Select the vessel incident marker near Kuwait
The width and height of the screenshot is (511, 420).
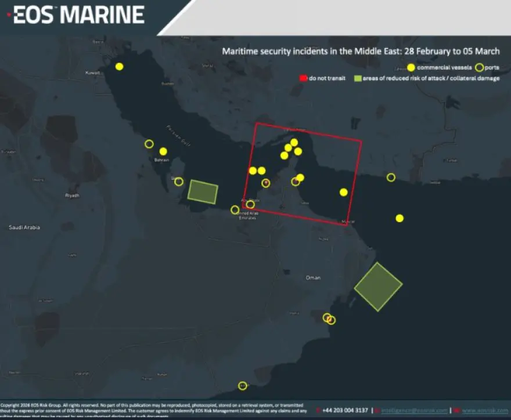tap(120, 67)
